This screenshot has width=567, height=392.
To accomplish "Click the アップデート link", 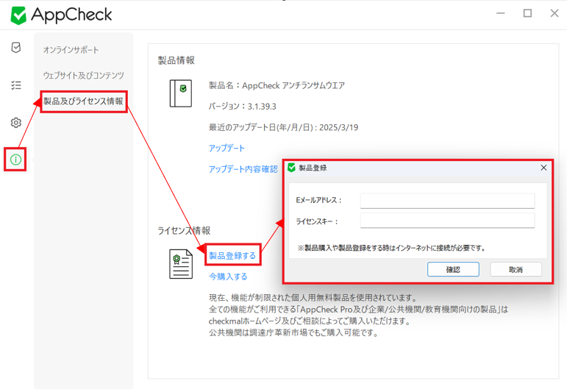I will coord(227,148).
